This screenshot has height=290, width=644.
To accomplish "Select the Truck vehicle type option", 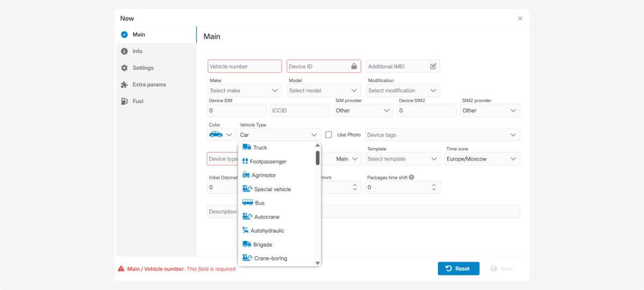I will (260, 148).
